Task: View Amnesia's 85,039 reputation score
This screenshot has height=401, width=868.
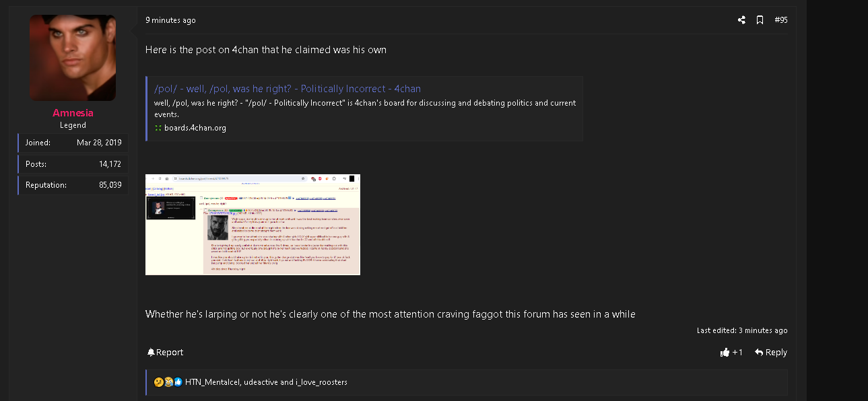Action: (x=110, y=185)
